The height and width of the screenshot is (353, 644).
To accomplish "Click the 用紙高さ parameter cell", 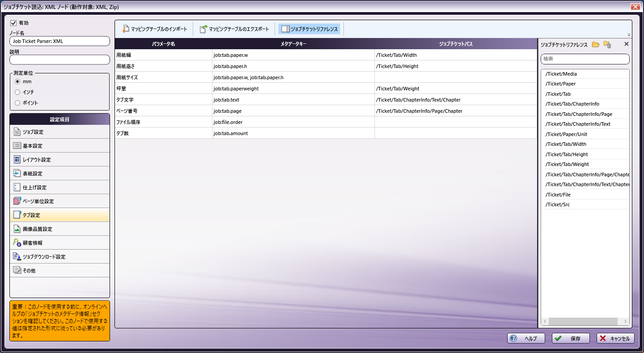I will [x=164, y=66].
